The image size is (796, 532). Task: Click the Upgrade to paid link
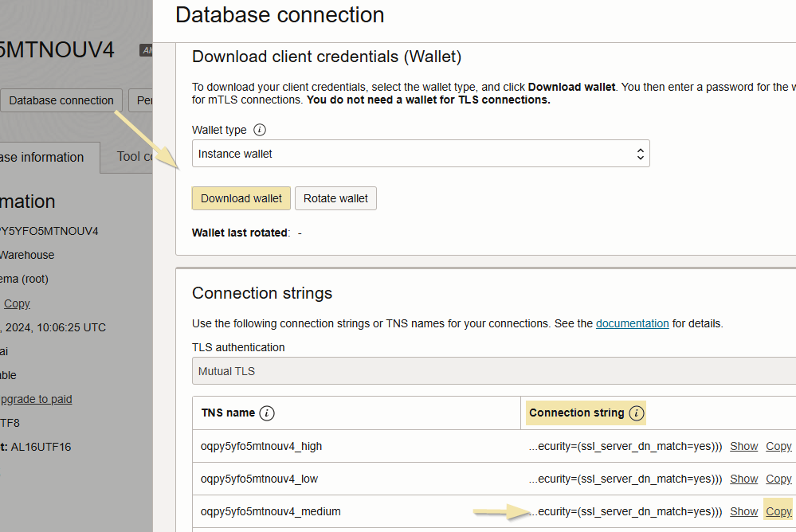click(35, 399)
